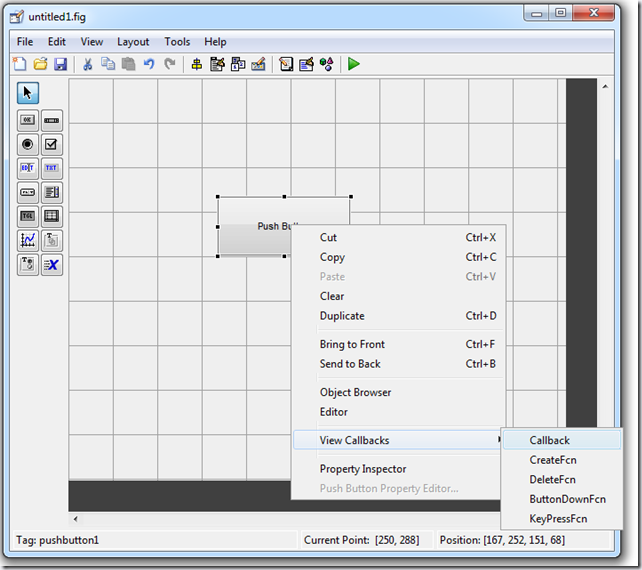Select KeyPressFcn in the submenu
642x570 pixels.
click(562, 519)
